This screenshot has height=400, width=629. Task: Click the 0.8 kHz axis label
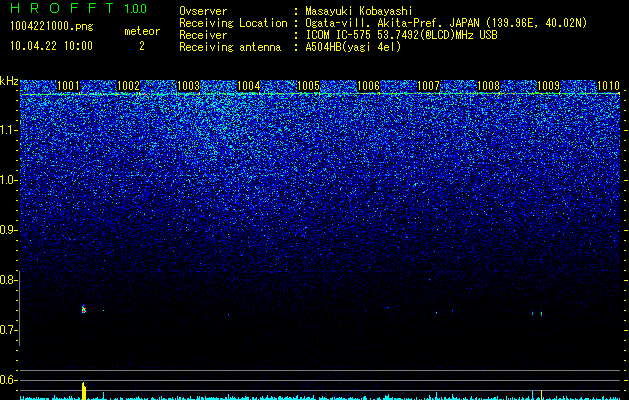[x=7, y=280]
